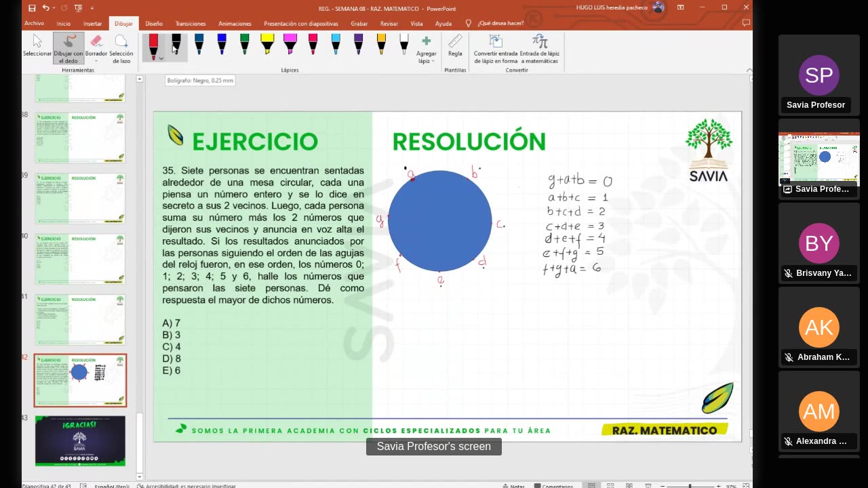Select the yellow highlighter
Screen dimensions: 868x488
click(x=267, y=44)
